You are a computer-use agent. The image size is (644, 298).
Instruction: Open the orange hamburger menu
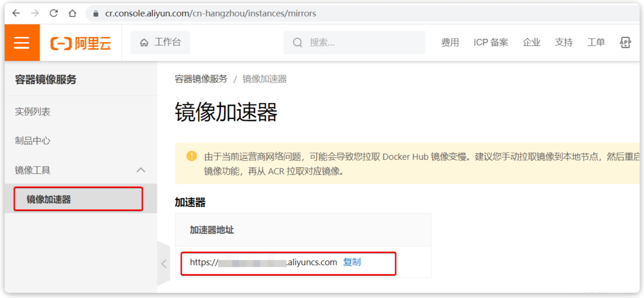(x=22, y=42)
